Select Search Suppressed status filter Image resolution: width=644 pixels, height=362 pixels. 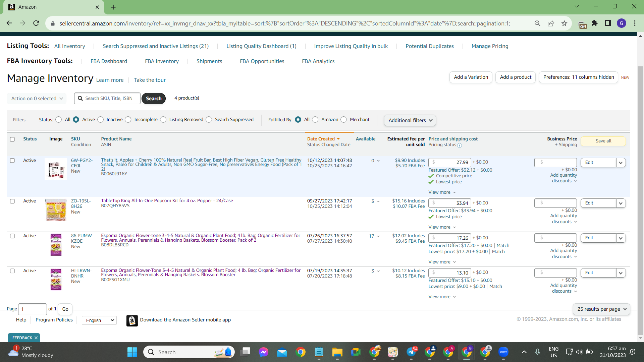(209, 120)
